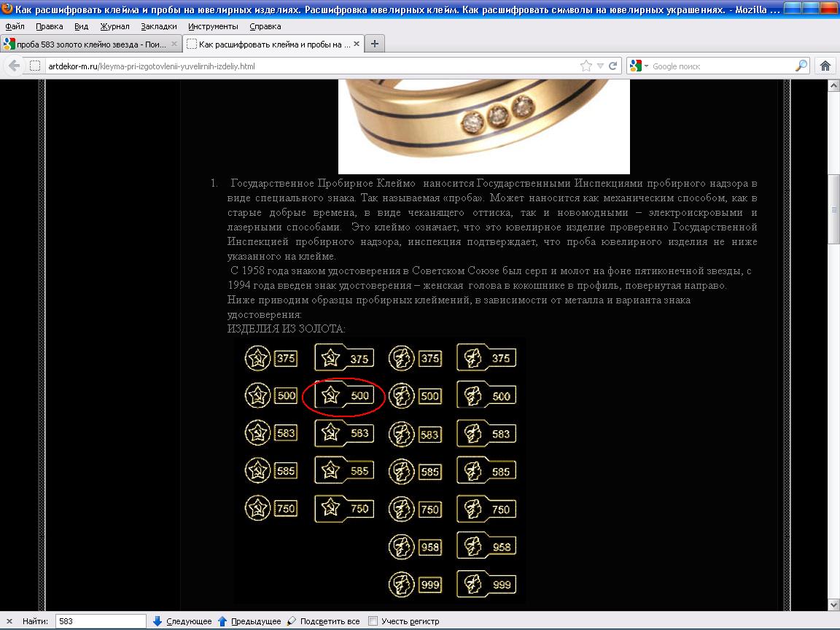Click the circled kokoshnik 585 hallmark
Screen dimensions: 840x630
(x=415, y=472)
